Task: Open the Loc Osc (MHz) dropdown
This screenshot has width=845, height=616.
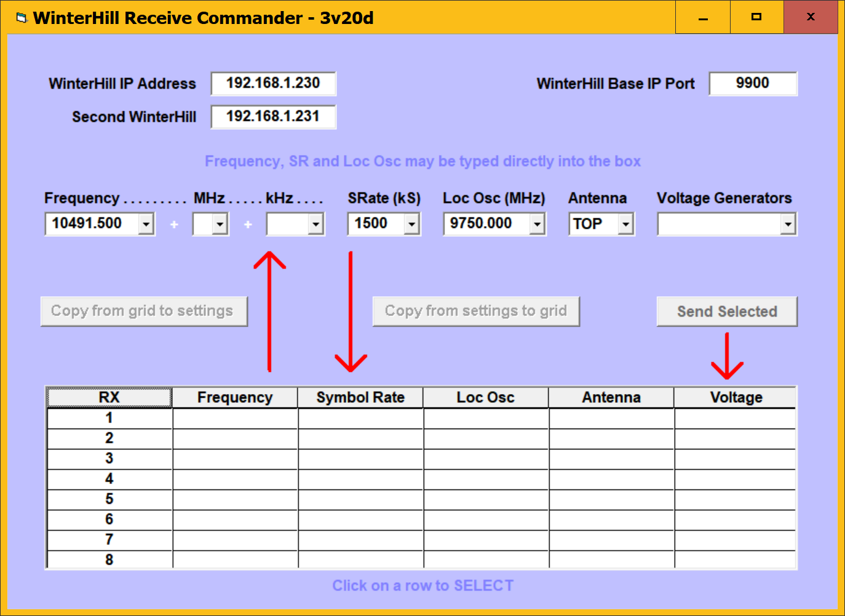Action: [x=537, y=224]
